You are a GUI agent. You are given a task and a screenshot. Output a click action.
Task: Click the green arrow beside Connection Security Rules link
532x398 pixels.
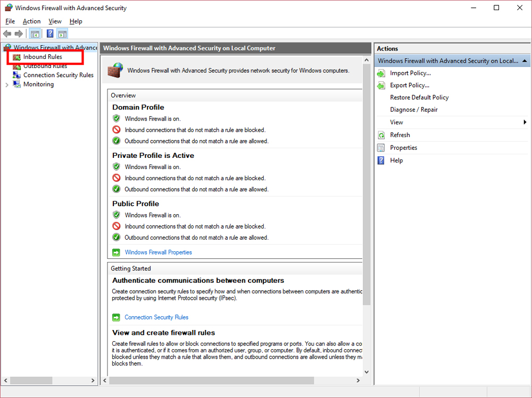coord(116,317)
